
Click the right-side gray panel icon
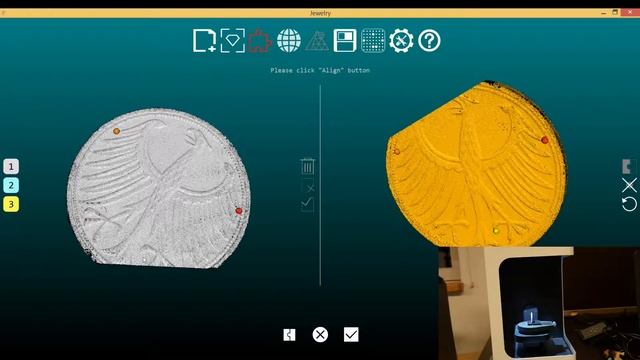tap(627, 167)
